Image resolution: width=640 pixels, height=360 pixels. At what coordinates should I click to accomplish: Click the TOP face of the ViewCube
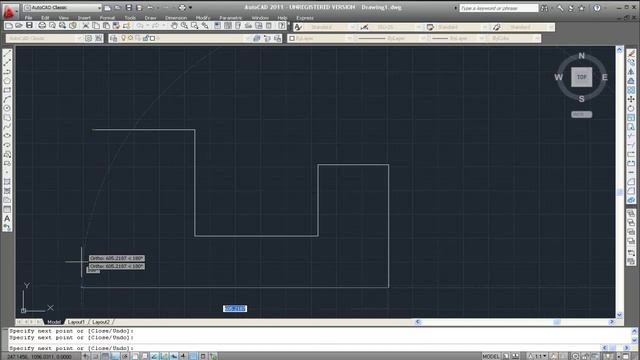tap(581, 77)
